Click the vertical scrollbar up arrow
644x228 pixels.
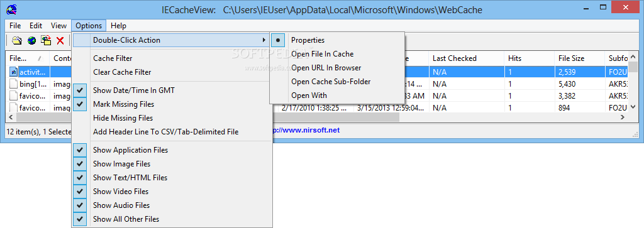633,57
